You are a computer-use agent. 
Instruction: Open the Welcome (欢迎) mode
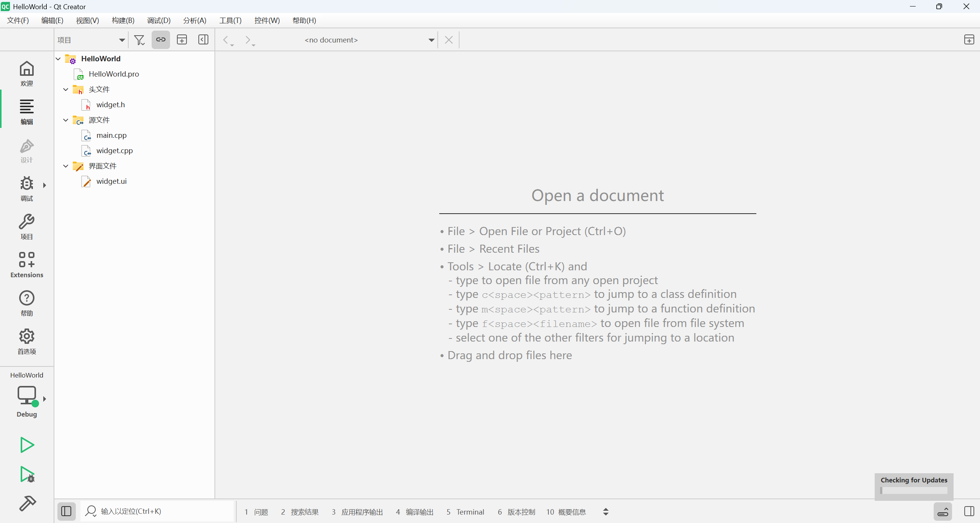[26, 74]
